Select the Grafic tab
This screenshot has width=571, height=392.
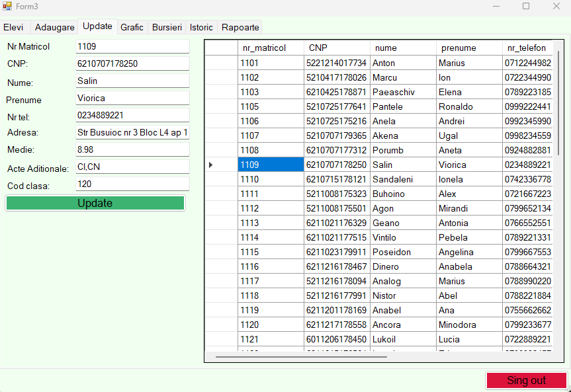tap(132, 27)
